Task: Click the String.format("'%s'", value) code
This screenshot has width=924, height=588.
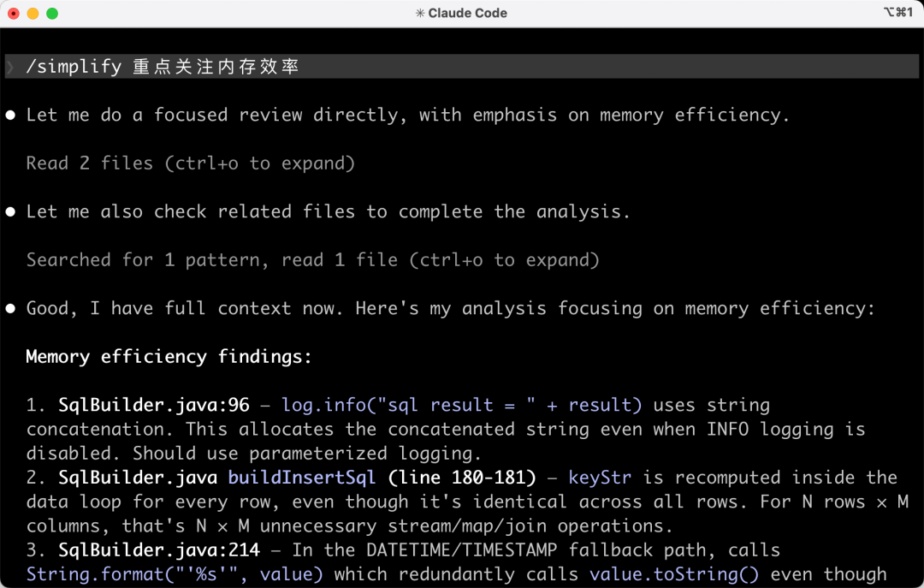Action: click(175, 574)
